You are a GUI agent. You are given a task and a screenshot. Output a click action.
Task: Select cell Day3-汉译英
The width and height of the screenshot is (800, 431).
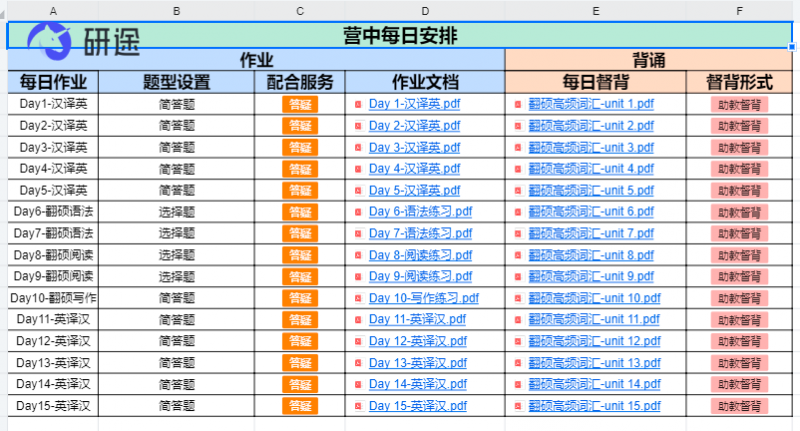click(x=53, y=147)
